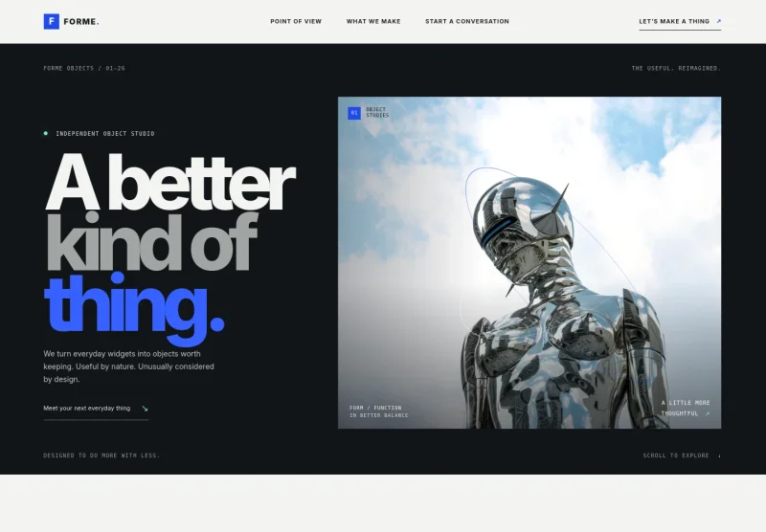This screenshot has width=766, height=532.
Task: Click the blue F logo icon
Action: (52, 21)
